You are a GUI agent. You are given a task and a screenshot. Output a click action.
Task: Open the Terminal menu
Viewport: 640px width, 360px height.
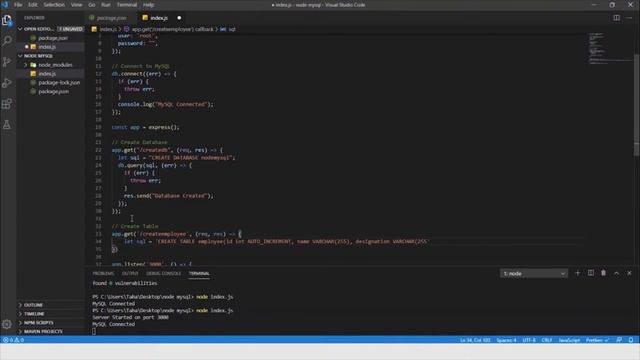coord(127,5)
